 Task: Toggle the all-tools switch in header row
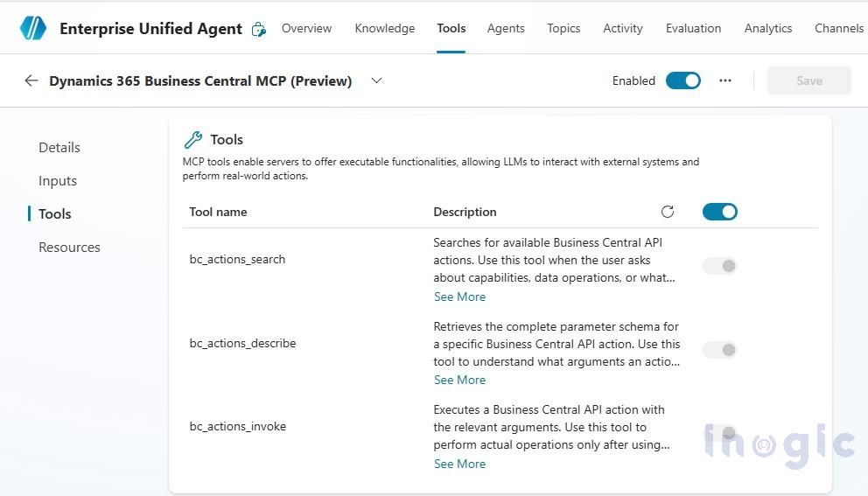click(719, 212)
